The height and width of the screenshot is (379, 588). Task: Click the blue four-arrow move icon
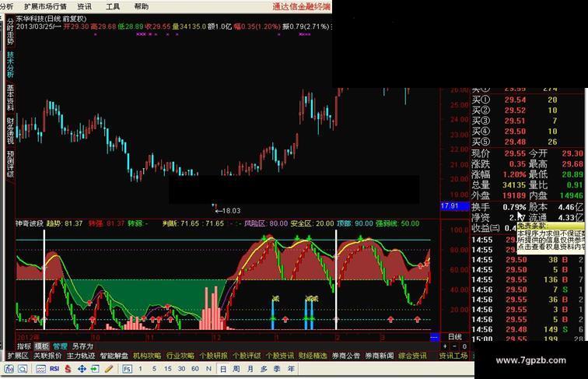(82, 369)
